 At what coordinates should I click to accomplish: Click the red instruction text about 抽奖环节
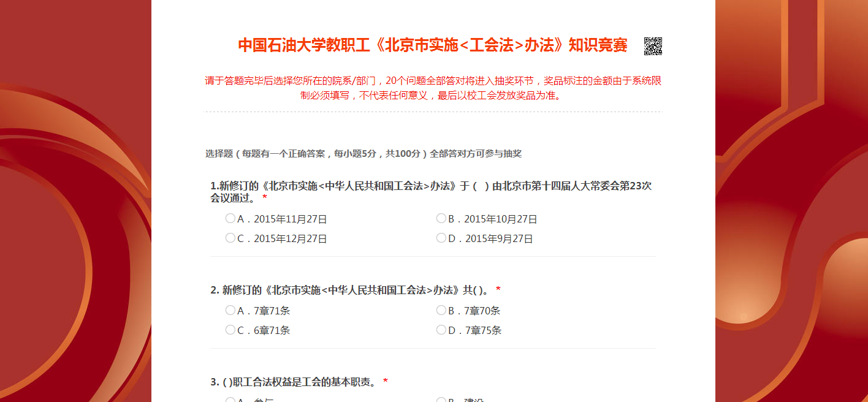point(433,88)
